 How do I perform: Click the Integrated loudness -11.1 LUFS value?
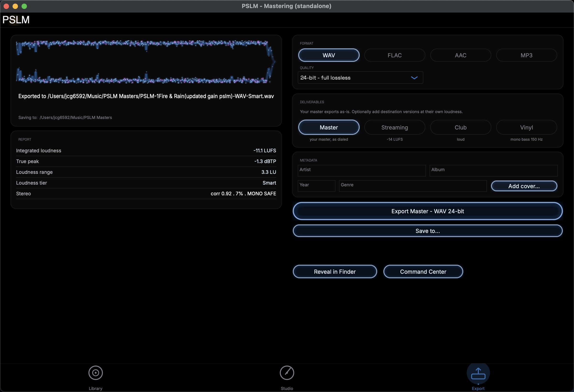click(x=265, y=150)
